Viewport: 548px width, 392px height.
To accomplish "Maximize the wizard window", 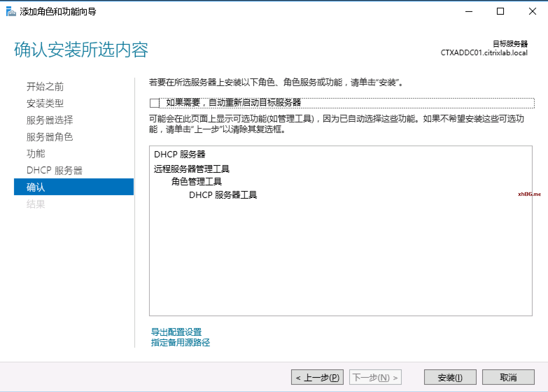I will point(500,11).
